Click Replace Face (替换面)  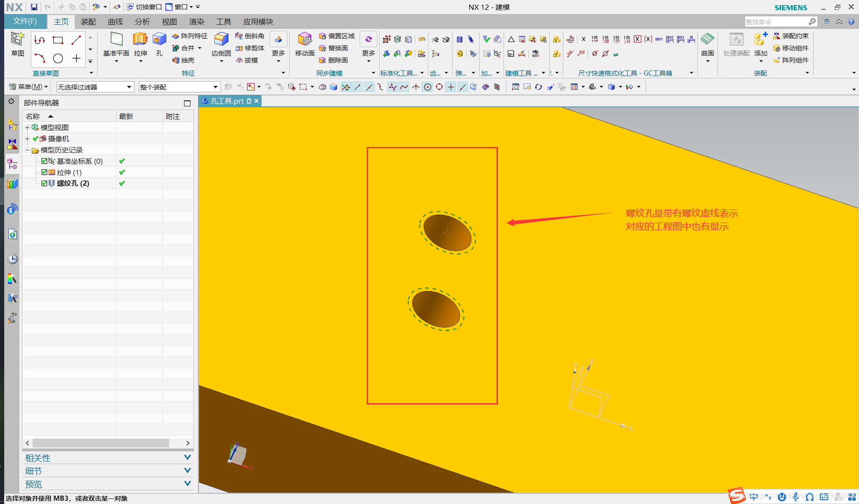pos(334,48)
